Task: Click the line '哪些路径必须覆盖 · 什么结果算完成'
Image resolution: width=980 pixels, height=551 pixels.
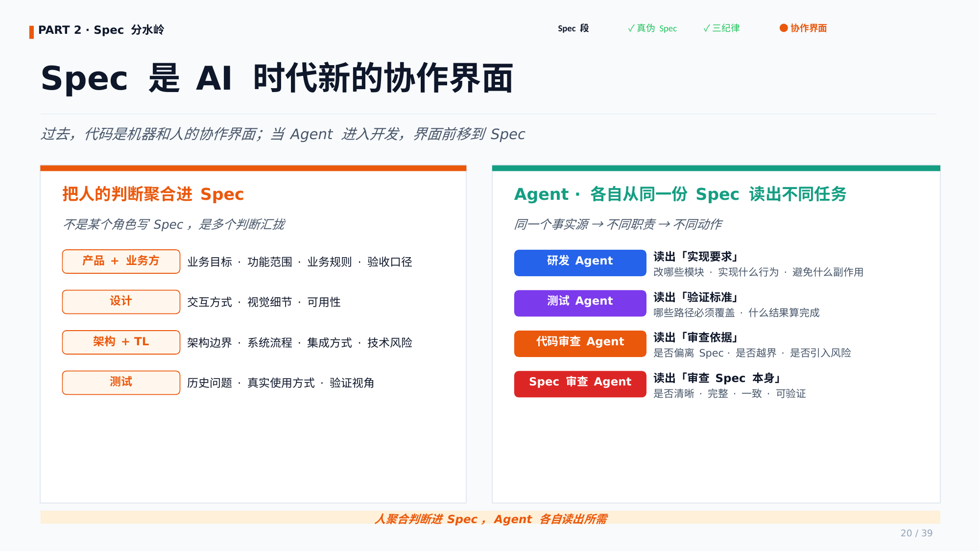Action: tap(736, 313)
